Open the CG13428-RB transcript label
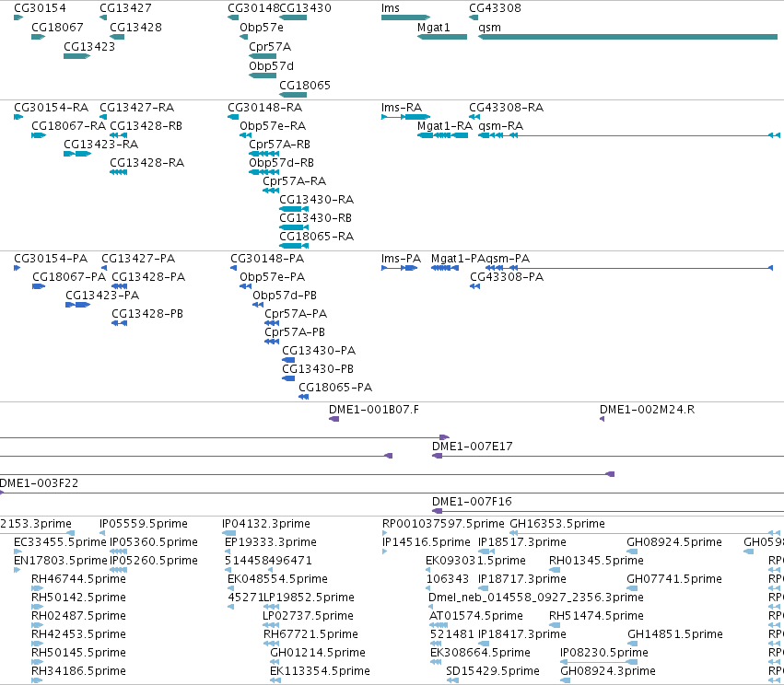784x685 pixels. click(x=146, y=126)
